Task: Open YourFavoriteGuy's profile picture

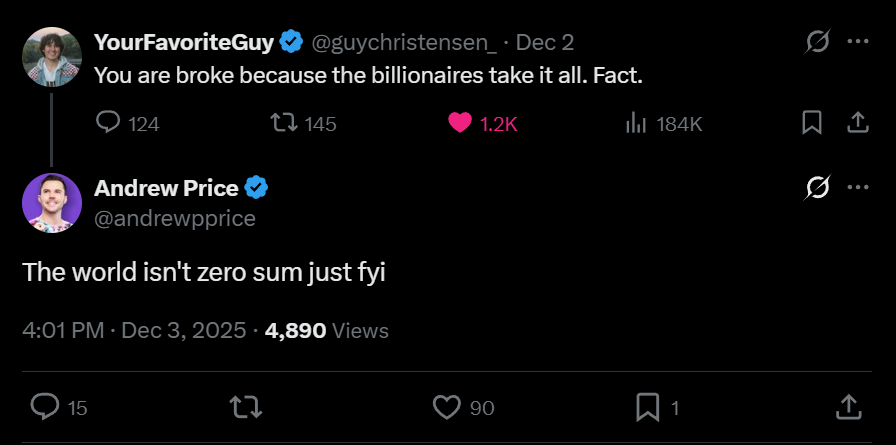Action: point(51,57)
